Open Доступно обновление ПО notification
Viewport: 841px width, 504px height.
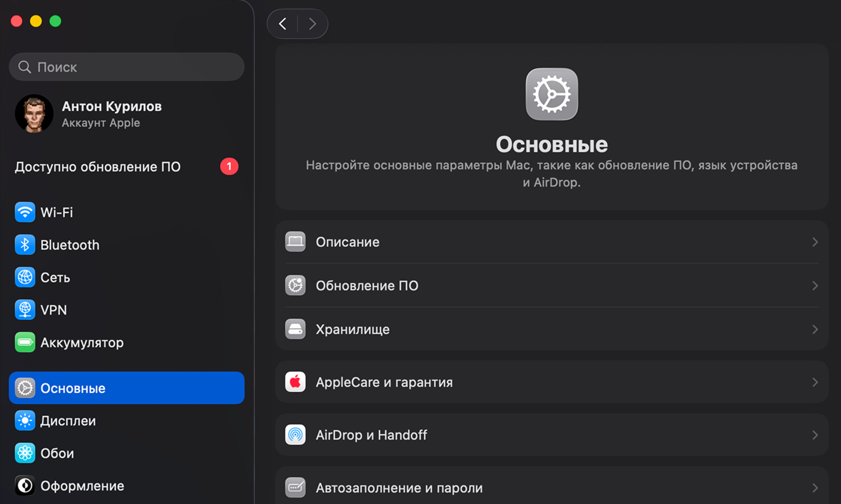[x=98, y=167]
